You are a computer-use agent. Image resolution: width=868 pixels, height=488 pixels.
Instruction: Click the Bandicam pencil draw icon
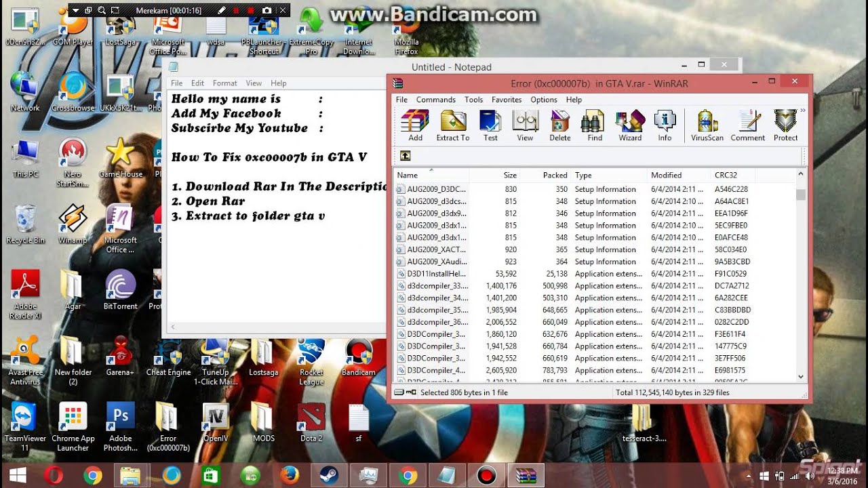222,11
